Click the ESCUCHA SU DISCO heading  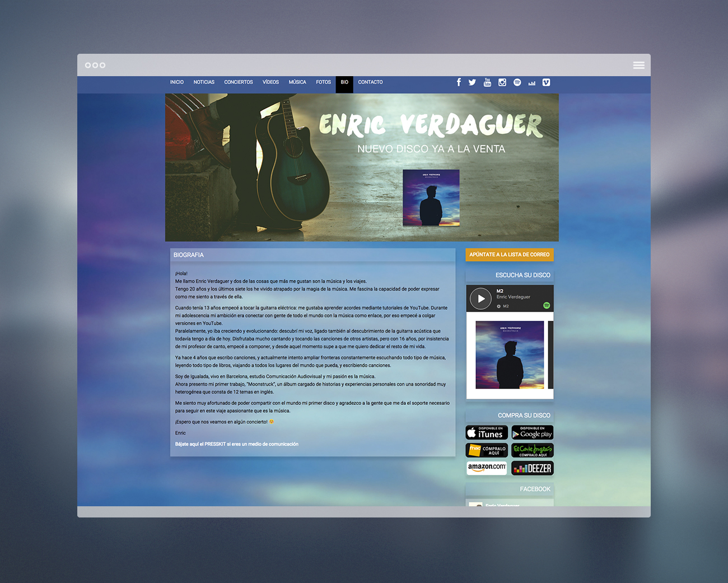coord(523,275)
